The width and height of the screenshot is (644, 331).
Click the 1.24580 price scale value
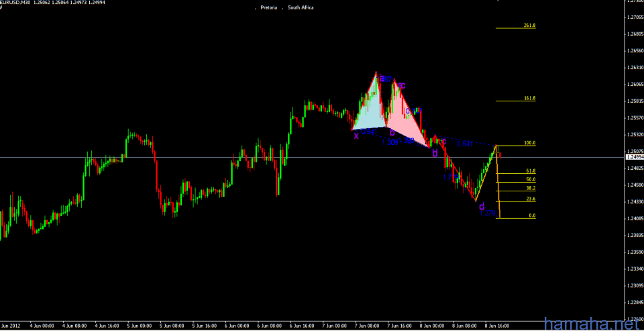pyautogui.click(x=635, y=185)
